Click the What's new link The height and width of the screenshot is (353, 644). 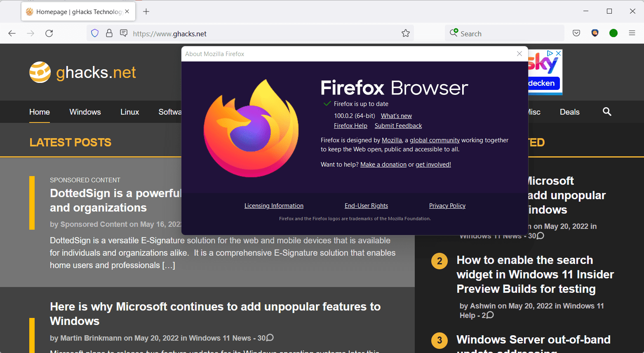click(x=396, y=116)
